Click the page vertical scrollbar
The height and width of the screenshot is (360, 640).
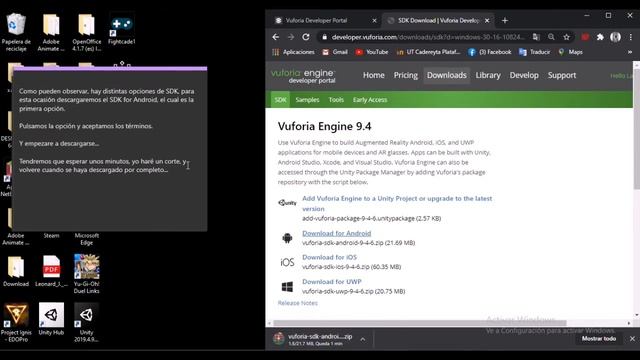(x=636, y=129)
